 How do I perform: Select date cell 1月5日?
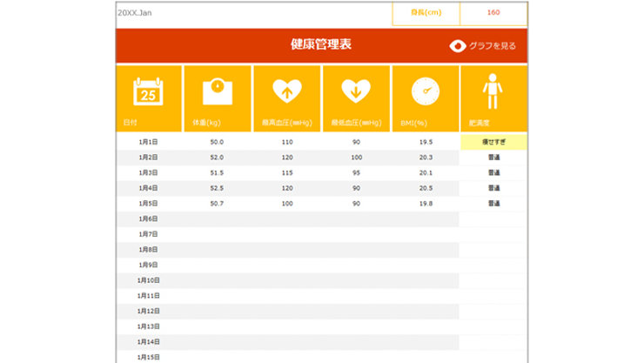pyautogui.click(x=148, y=204)
